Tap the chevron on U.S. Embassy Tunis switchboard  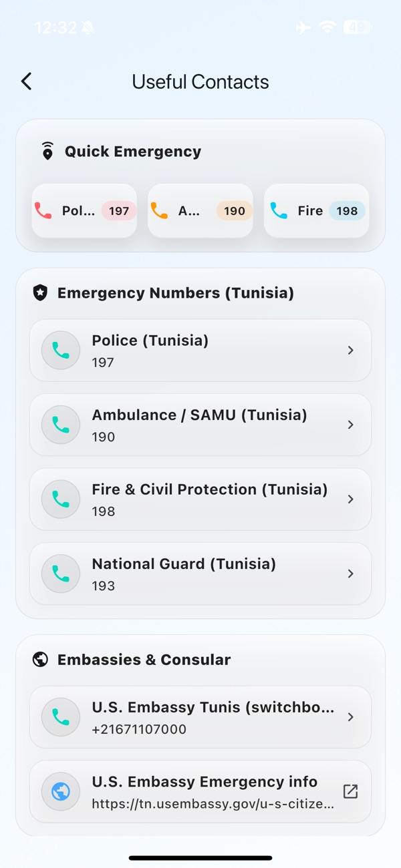(350, 717)
